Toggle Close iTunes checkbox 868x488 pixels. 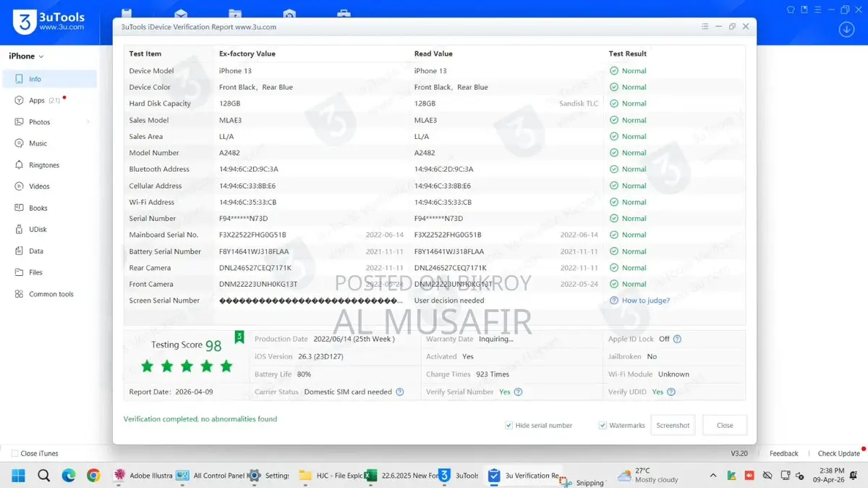pyautogui.click(x=14, y=453)
